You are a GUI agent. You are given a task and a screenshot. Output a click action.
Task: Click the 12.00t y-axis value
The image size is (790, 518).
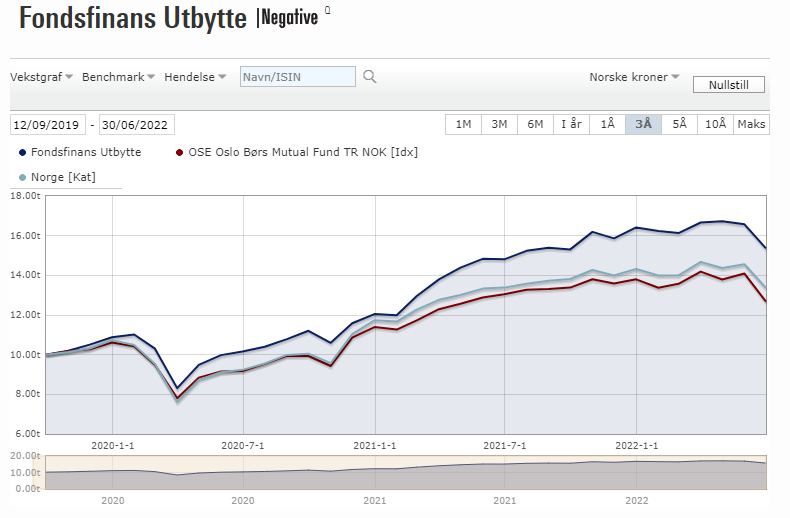(25, 314)
